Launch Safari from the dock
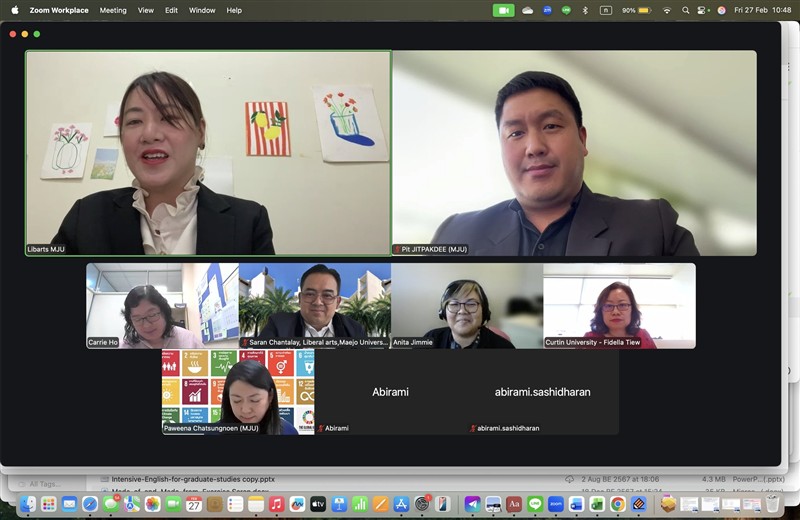 [x=90, y=504]
